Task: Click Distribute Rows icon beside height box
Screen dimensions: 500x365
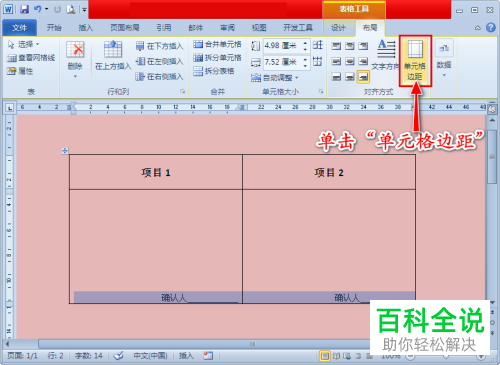Action: (x=318, y=45)
